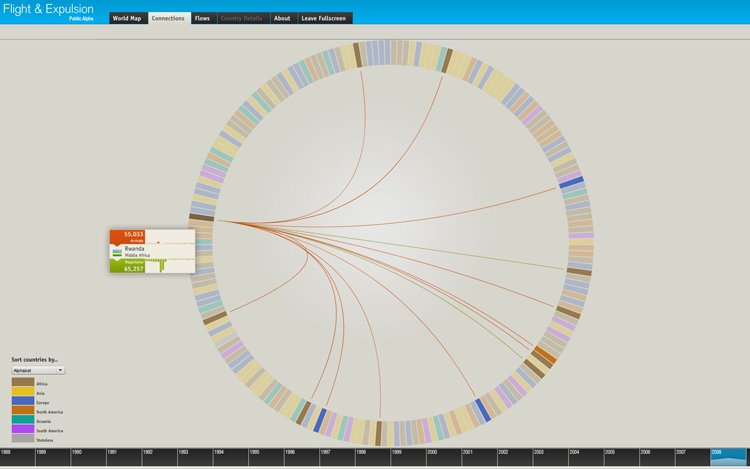This screenshot has height=469, width=750.
Task: Open the World Map tab
Action: (x=127, y=18)
